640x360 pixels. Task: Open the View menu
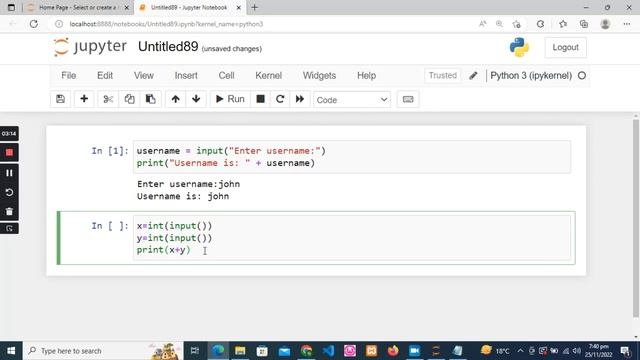(x=144, y=76)
